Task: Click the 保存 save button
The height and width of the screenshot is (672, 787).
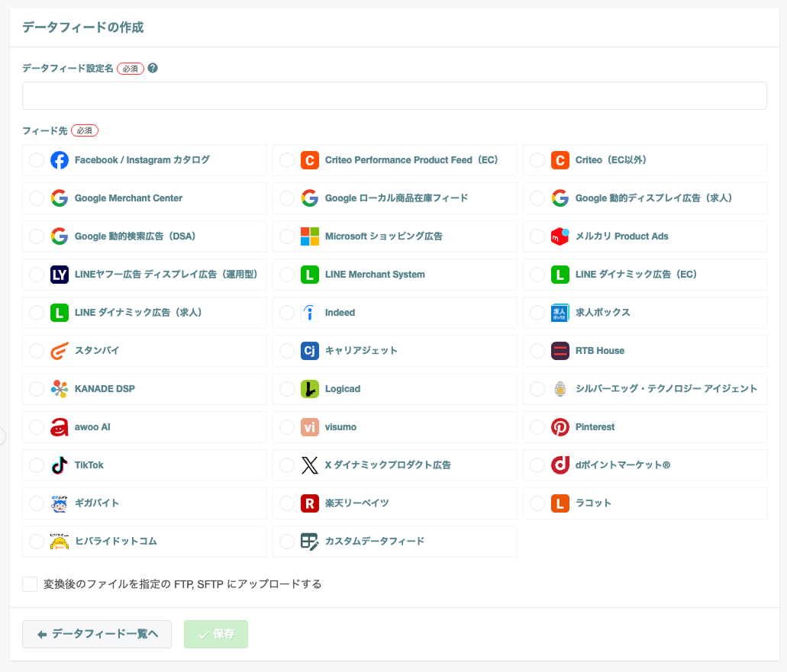Action: click(x=216, y=634)
